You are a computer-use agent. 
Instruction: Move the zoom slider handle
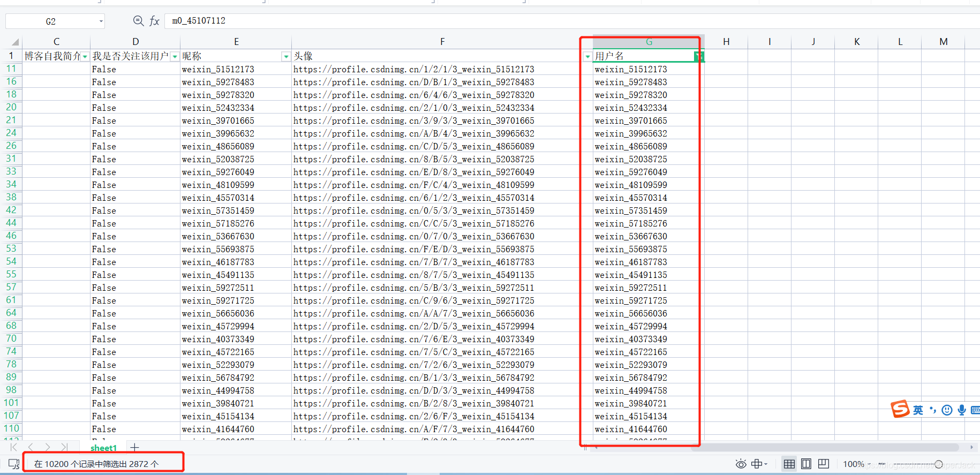[x=939, y=464]
